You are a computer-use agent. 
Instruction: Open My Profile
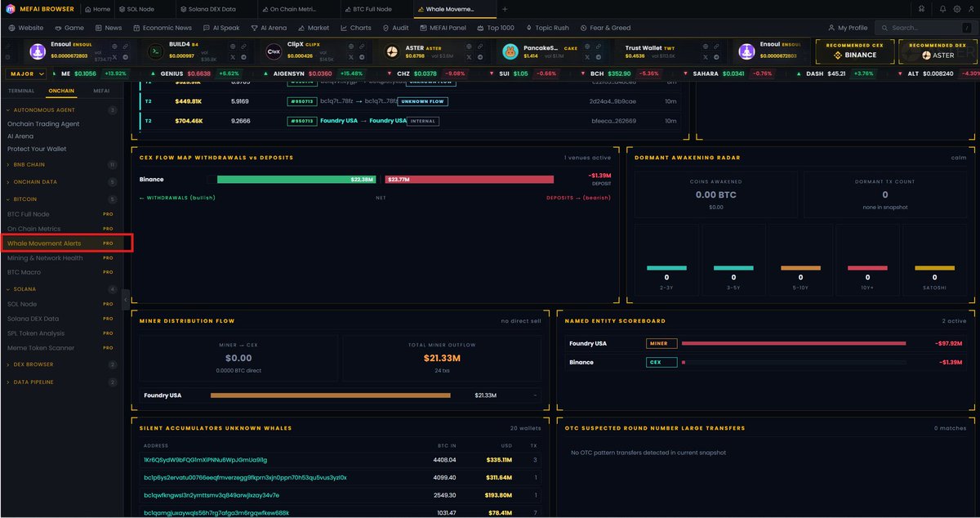(848, 28)
